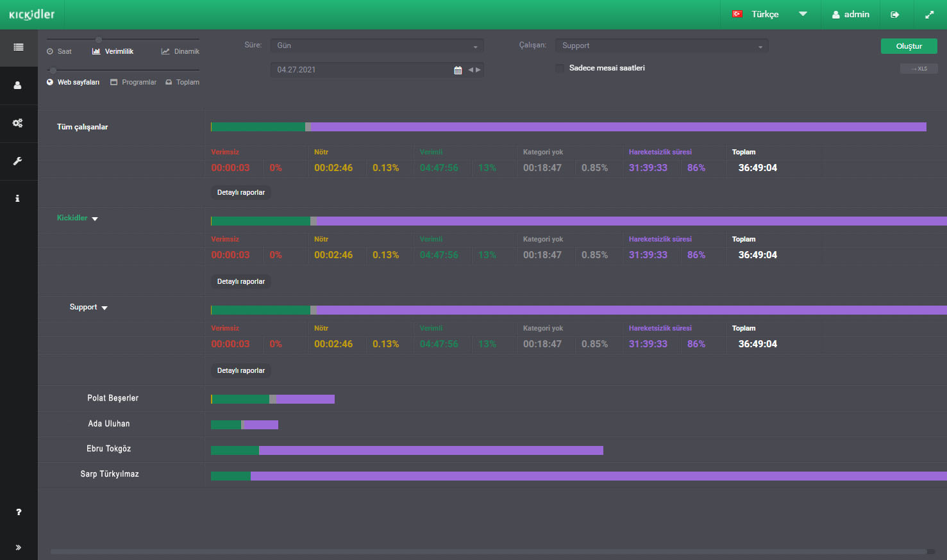Open the info icon in sidebar

[x=18, y=199]
